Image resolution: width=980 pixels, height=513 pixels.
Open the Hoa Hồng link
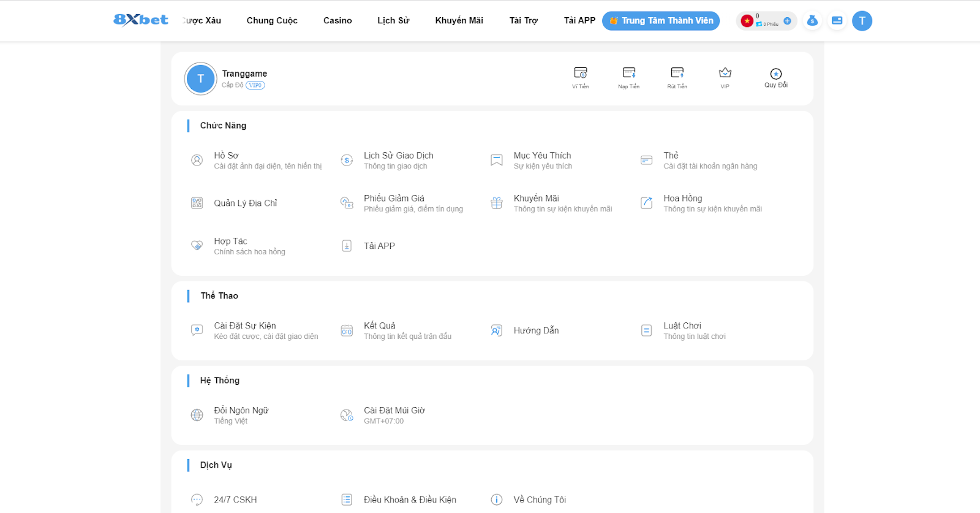683,199
